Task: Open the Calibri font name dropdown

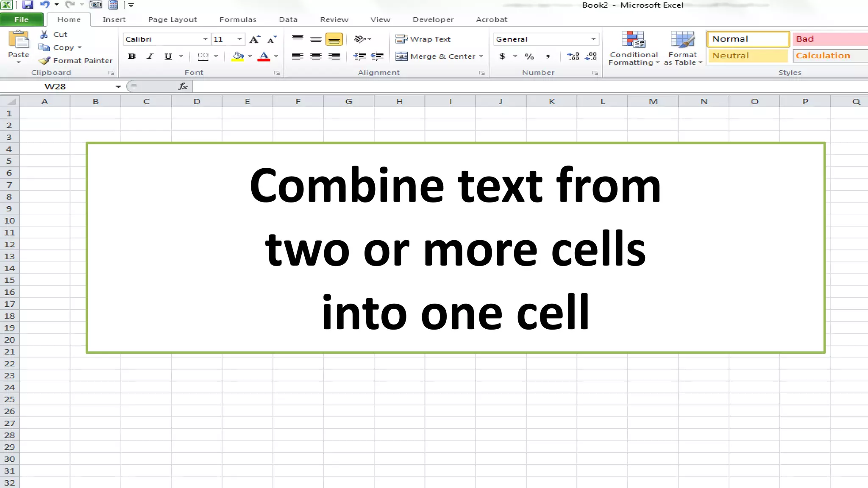Action: coord(205,39)
